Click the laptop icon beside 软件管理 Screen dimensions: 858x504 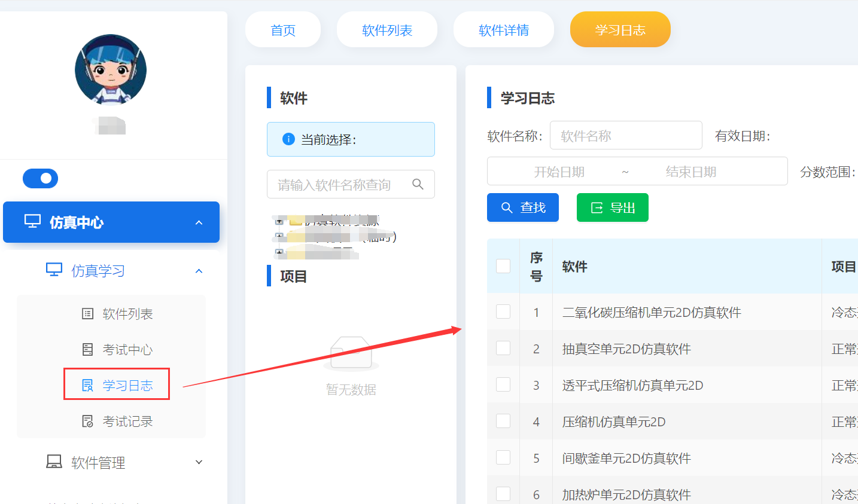[x=54, y=462]
